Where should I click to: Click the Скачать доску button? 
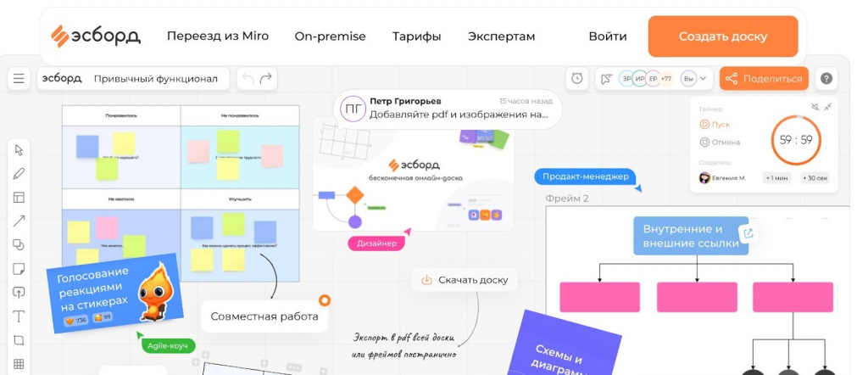pos(465,280)
